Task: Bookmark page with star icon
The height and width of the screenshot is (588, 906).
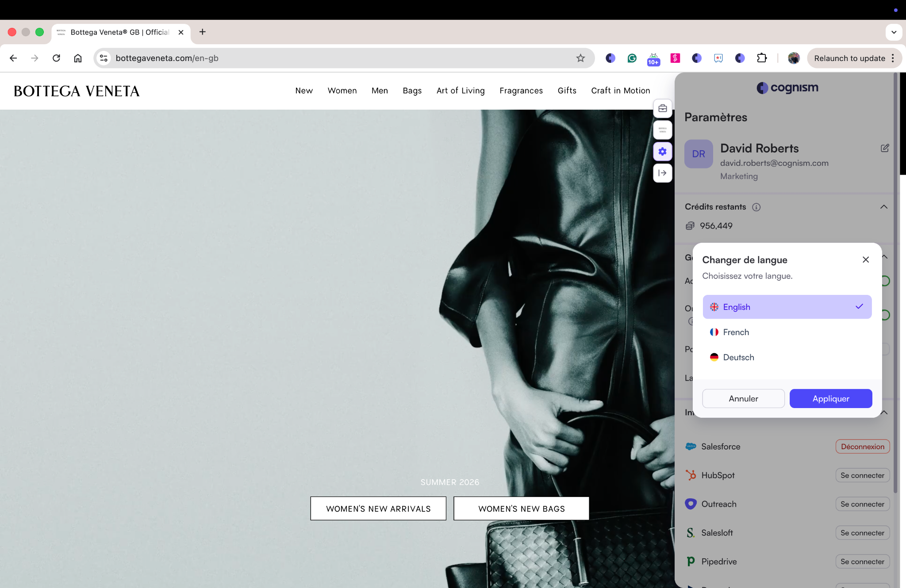Action: pos(580,58)
